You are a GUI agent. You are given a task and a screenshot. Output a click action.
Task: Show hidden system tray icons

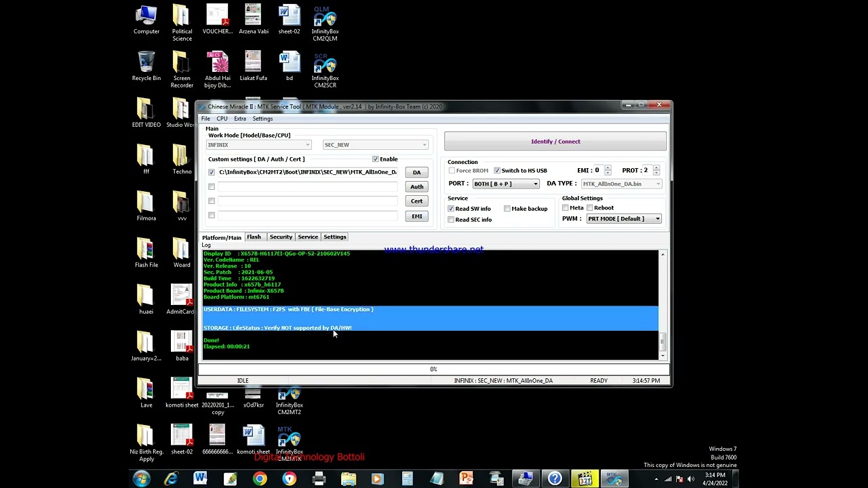(x=656, y=479)
